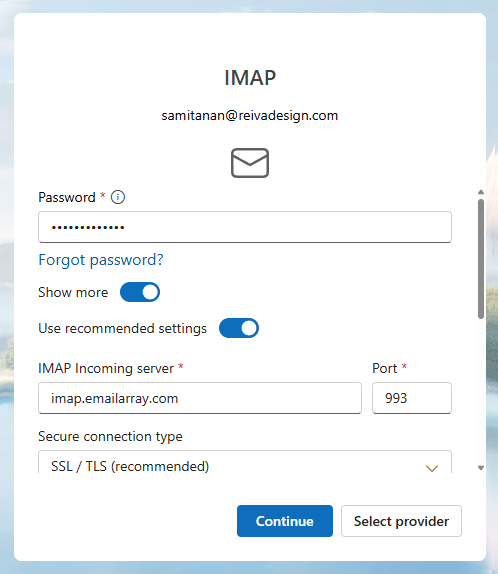This screenshot has height=574, width=498.
Task: Click the password info icon
Action: [118, 197]
